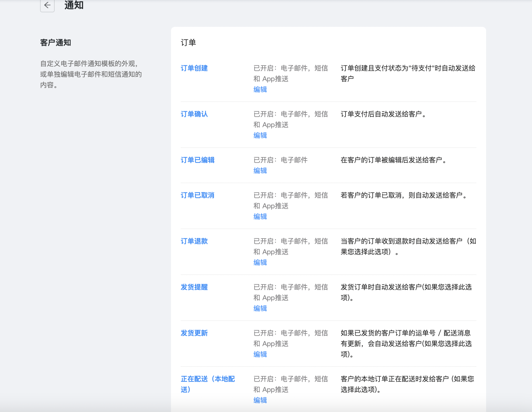The image size is (532, 412).
Task: Click 编辑 under the 订单创建 row
Action: tap(260, 90)
